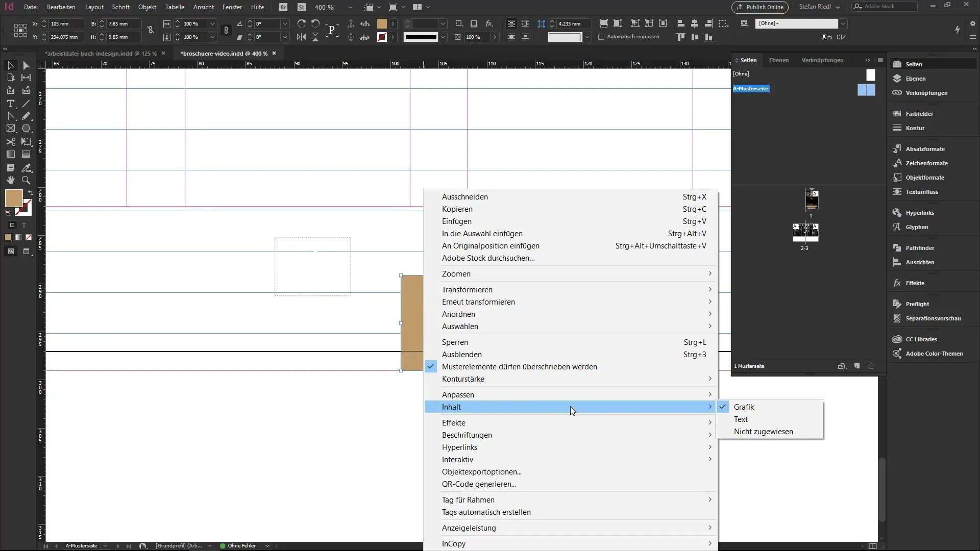Toggle formatting affects container button
The height and width of the screenshot is (551, 980).
12,225
